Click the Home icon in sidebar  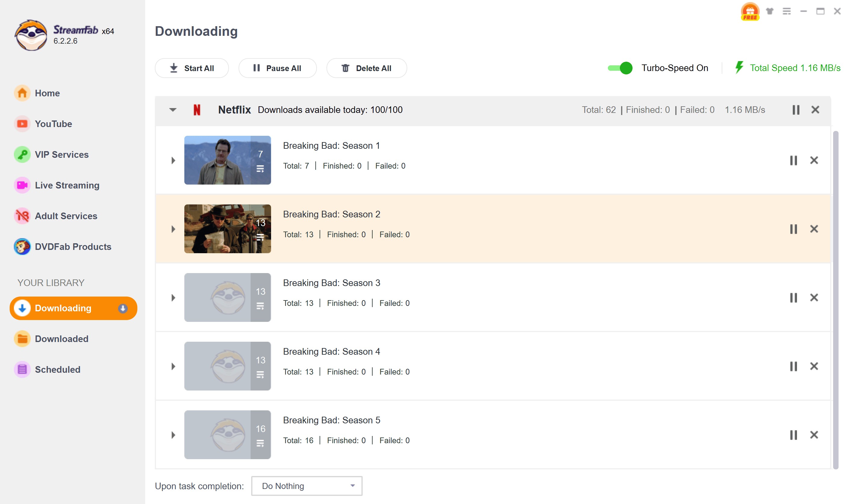coord(22,93)
